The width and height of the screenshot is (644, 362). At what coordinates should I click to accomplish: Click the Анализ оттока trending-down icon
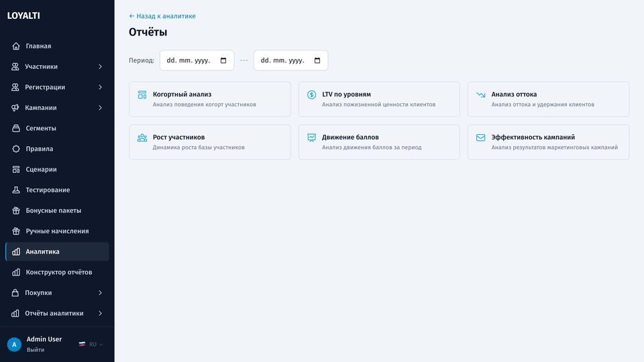(x=481, y=95)
